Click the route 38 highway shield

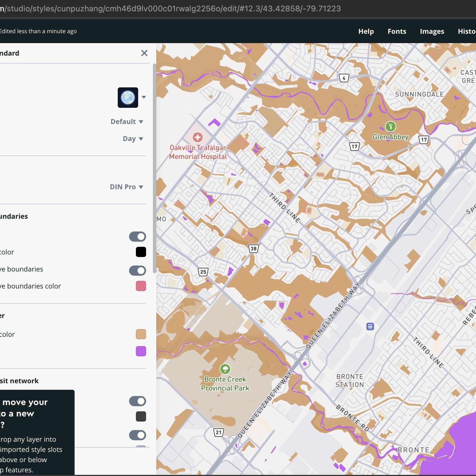253,248
